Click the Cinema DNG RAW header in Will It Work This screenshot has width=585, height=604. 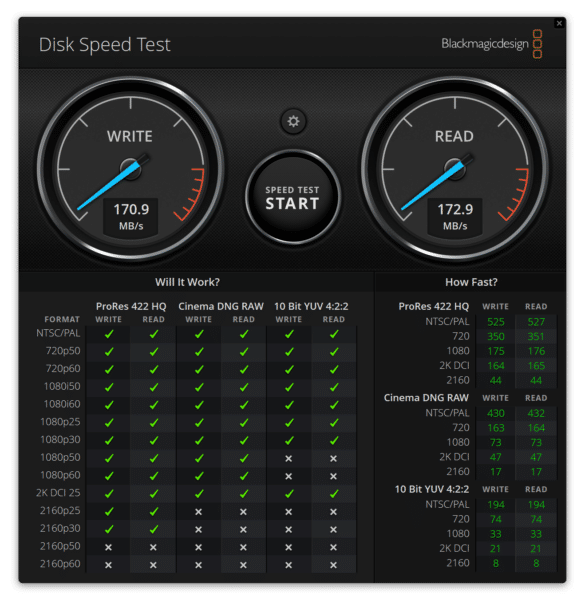221,306
